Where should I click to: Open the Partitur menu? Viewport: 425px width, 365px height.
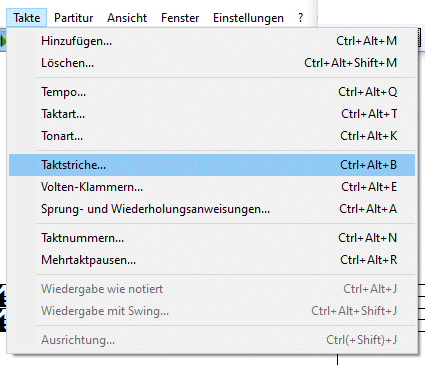(x=73, y=18)
